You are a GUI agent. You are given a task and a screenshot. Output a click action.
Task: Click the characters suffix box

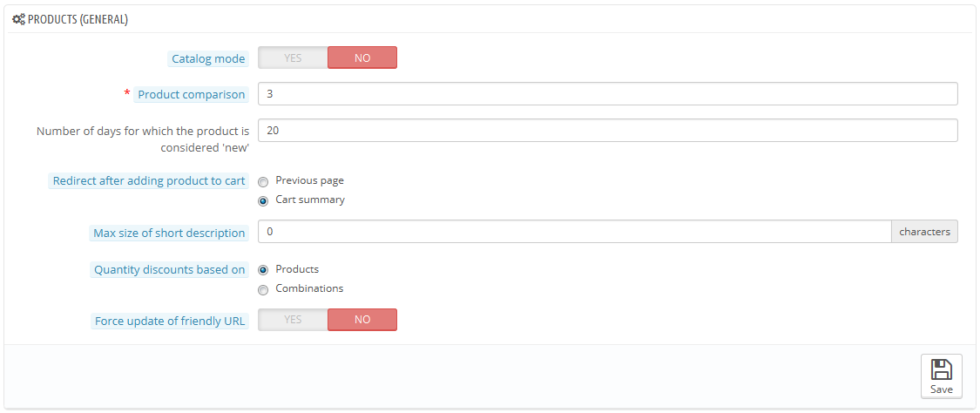[924, 231]
